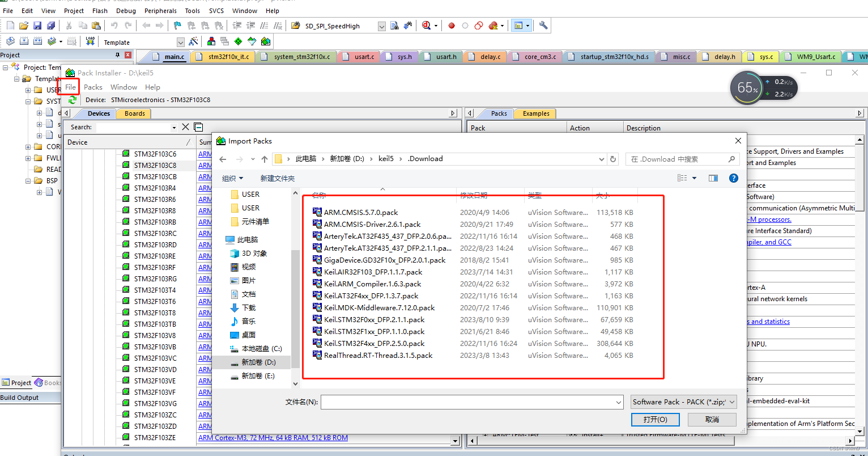
Task: Click the Translate icon in the build toolbar
Action: pos(10,41)
